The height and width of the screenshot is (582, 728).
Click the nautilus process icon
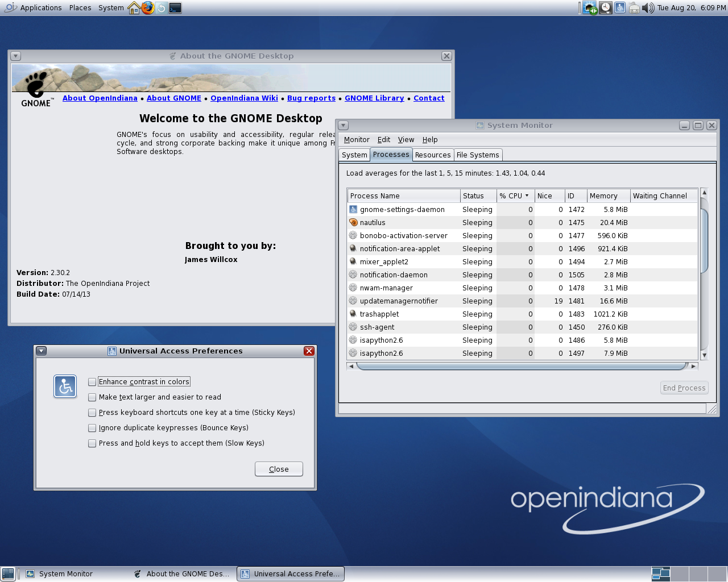pyautogui.click(x=353, y=223)
